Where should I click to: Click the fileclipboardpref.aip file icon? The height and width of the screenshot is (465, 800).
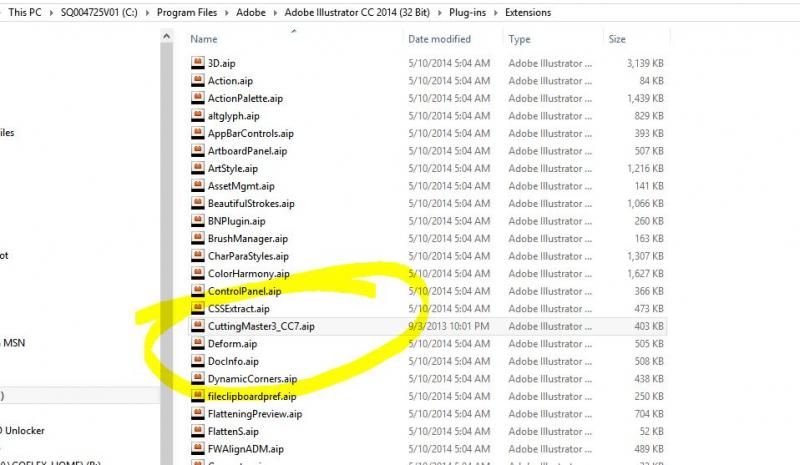pos(197,396)
